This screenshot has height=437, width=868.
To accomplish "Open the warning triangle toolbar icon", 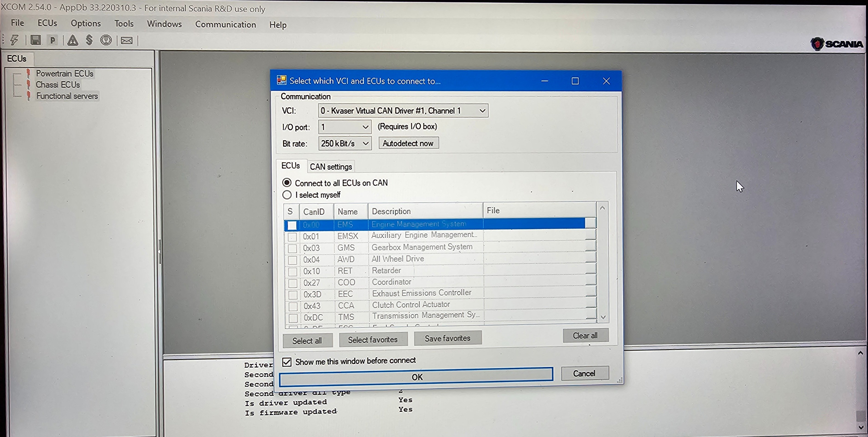I will pos(72,40).
